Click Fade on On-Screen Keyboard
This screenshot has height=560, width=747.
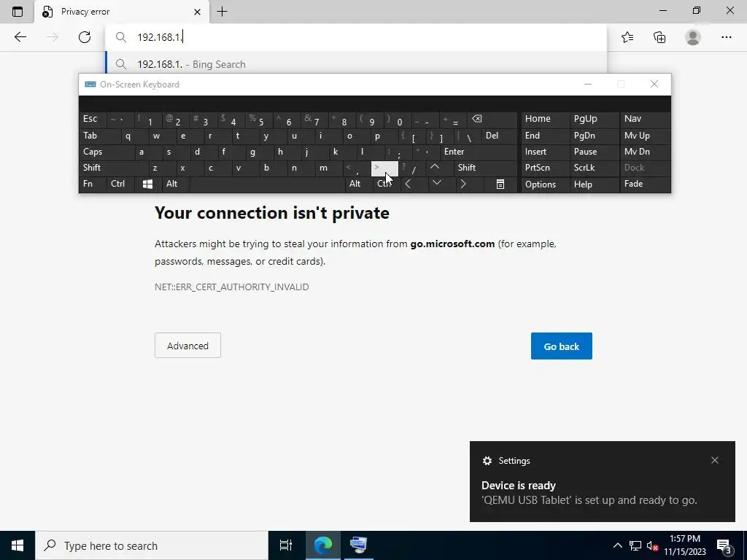(645, 184)
